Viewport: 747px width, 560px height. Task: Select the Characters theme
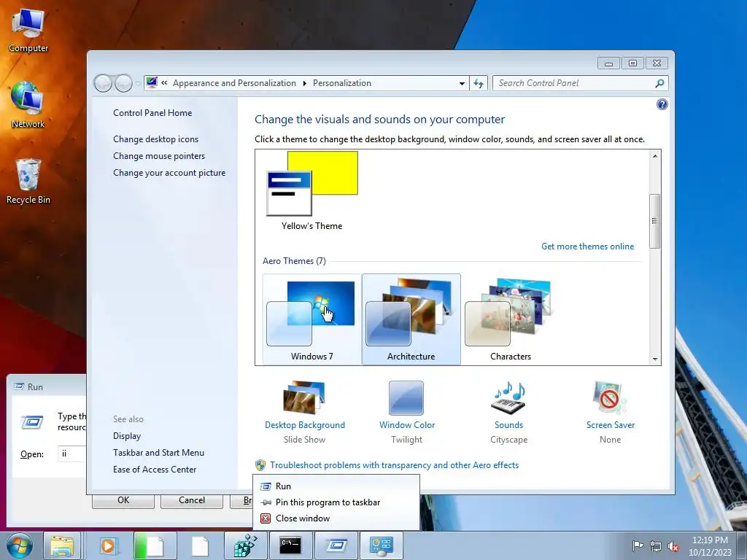510,319
